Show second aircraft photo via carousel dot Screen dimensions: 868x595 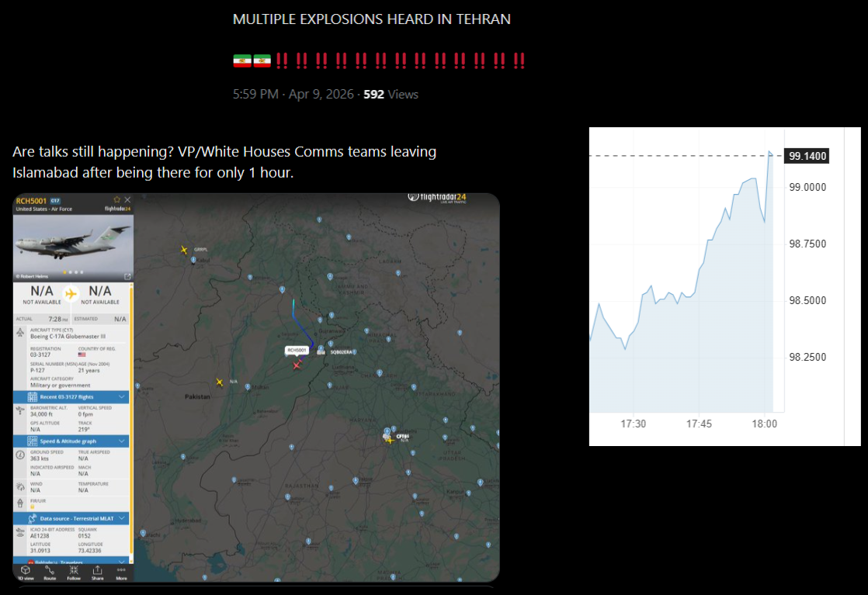point(71,272)
